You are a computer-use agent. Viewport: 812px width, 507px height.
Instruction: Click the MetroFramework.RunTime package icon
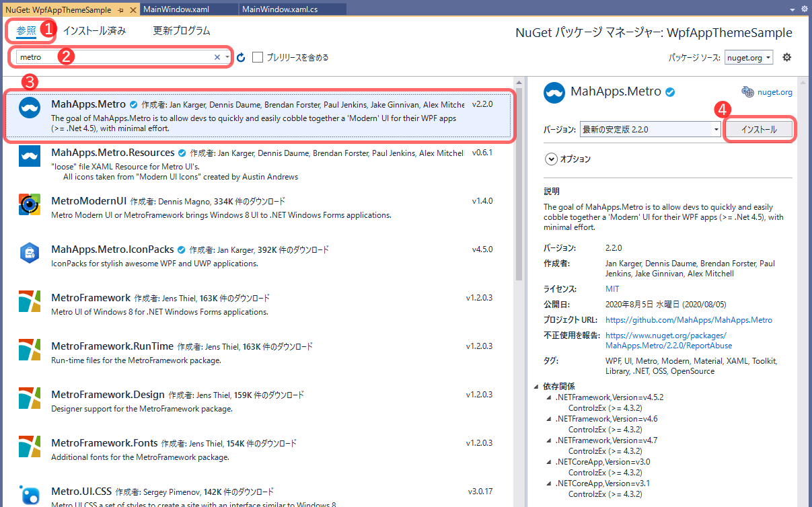(30, 350)
